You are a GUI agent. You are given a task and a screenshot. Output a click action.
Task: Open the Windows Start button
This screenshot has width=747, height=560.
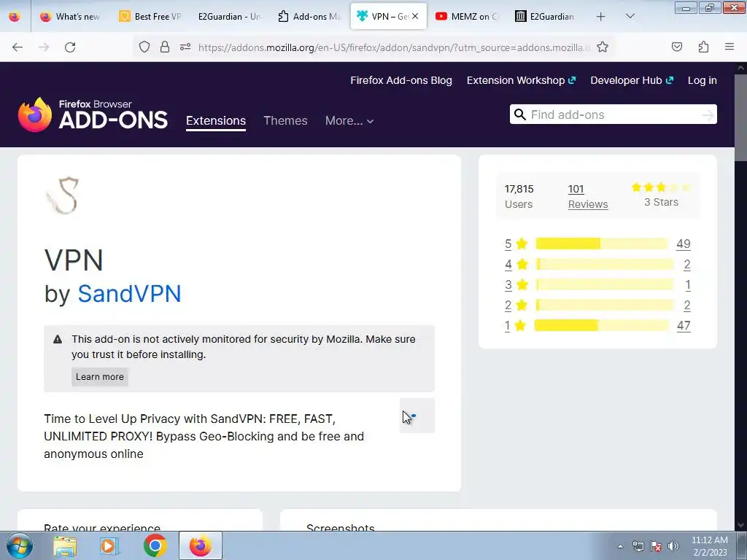coord(19,545)
